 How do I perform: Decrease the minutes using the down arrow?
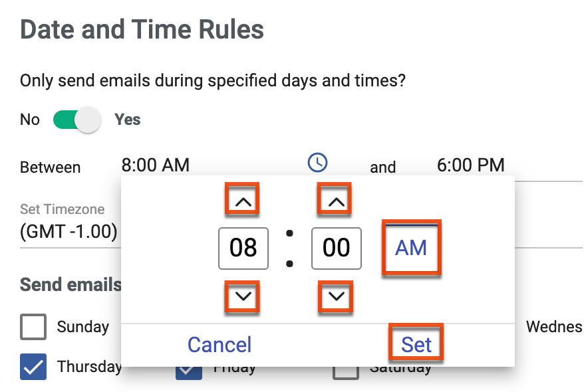[336, 297]
